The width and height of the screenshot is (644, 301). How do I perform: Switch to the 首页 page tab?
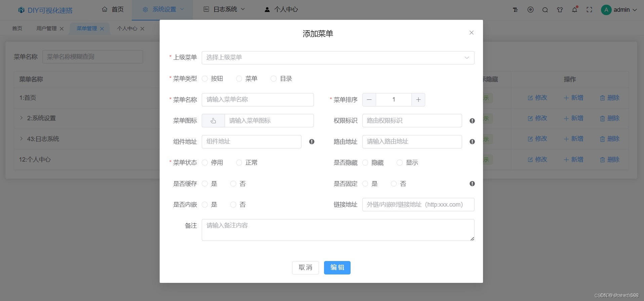click(x=17, y=29)
